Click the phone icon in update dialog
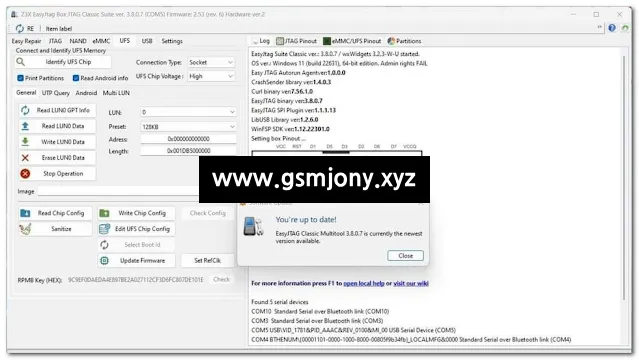The width and height of the screenshot is (639, 360). point(253,227)
